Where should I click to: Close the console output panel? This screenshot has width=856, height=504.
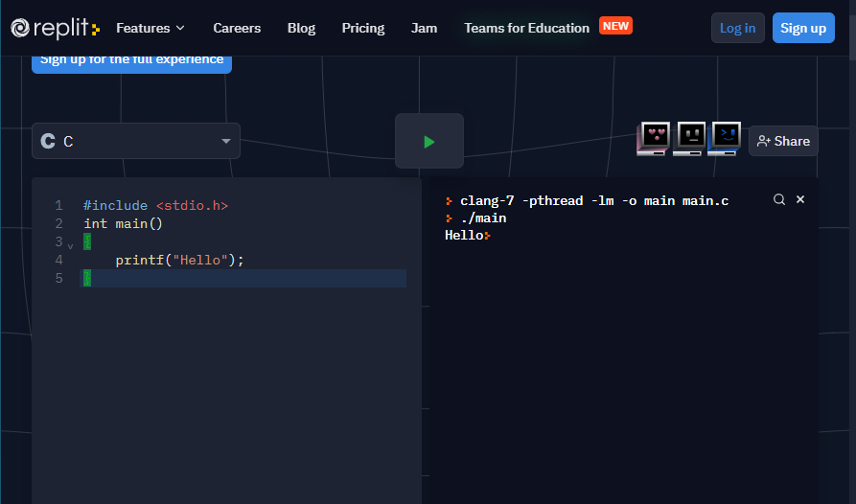pos(800,199)
